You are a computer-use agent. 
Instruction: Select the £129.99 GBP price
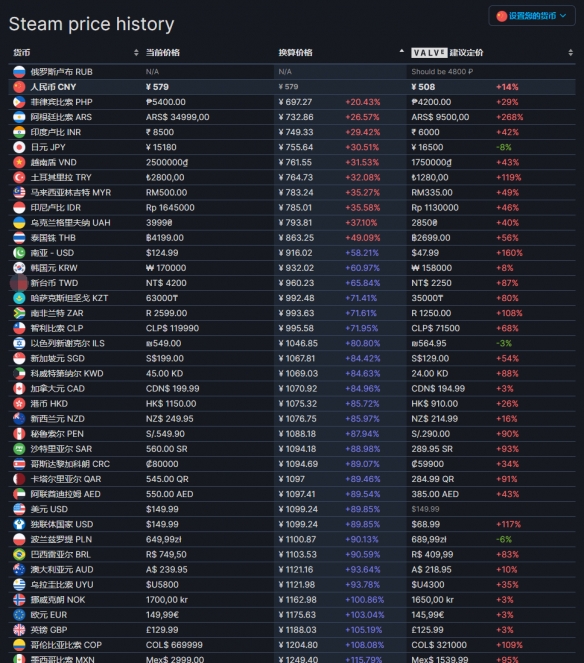point(162,630)
